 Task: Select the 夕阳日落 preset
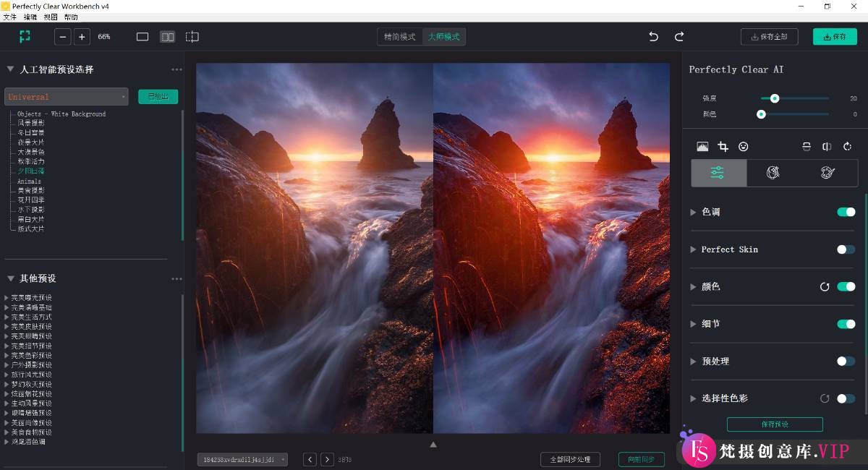[x=30, y=171]
